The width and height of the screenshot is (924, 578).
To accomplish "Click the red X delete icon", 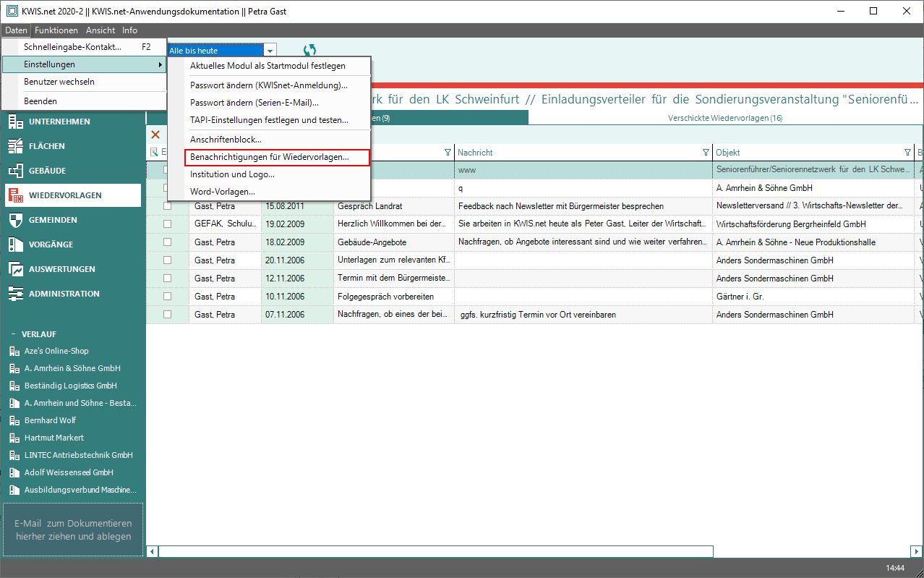I will [155, 135].
